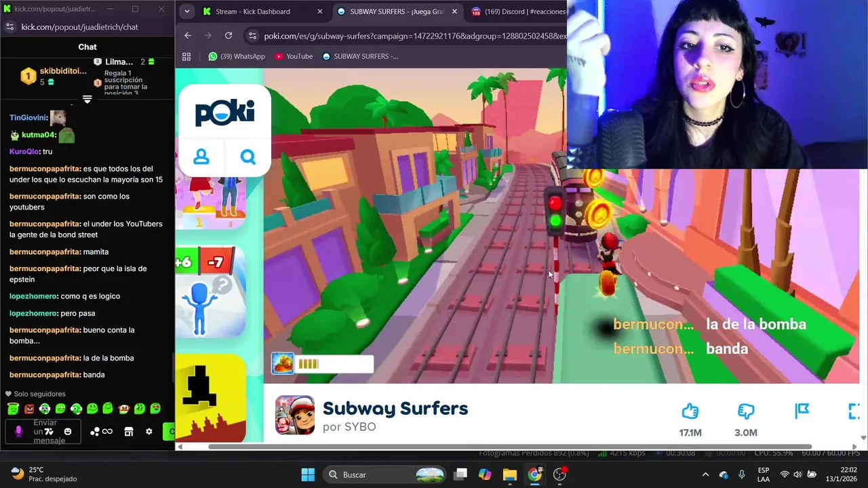Open the volume control in tray
Screen dimensions: 868x488
click(797, 474)
